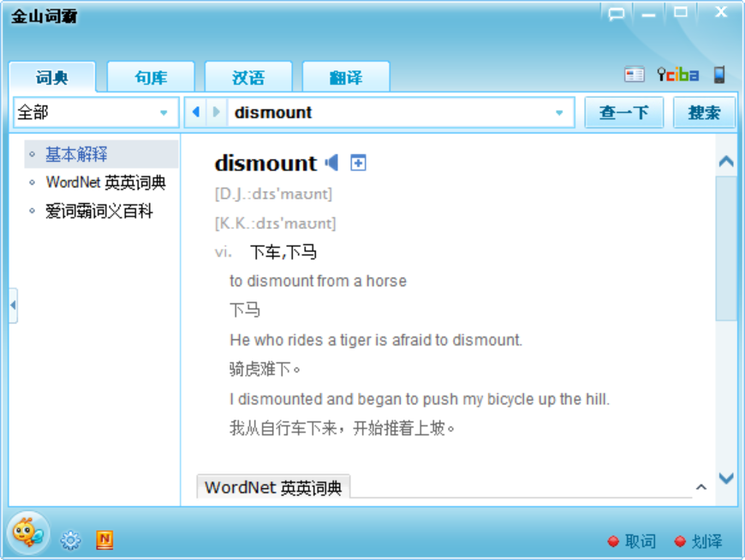This screenshot has height=560, width=745.
Task: Click sentence 'He who rides a tiger'
Action: coord(376,340)
